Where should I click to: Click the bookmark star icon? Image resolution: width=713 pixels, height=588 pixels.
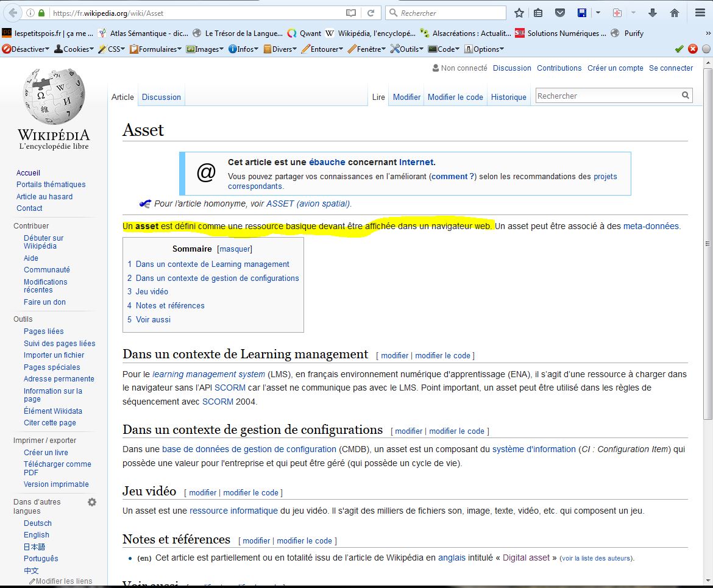(519, 13)
